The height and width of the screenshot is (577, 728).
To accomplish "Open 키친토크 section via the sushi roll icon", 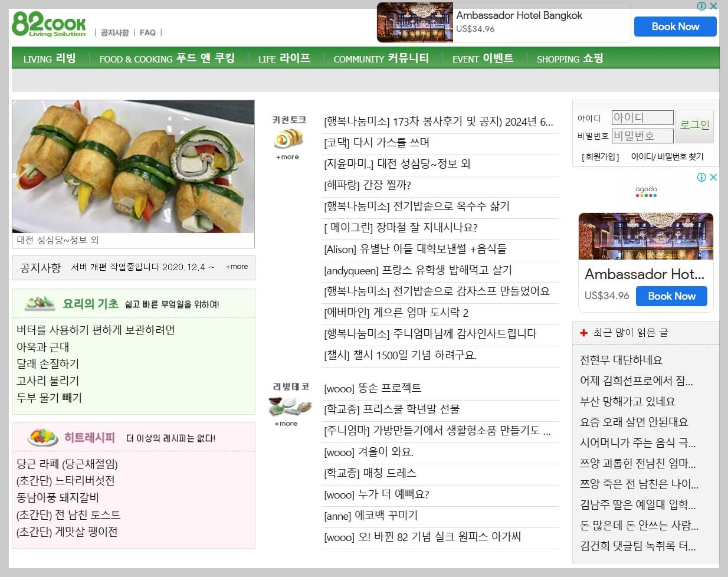I will click(x=287, y=139).
